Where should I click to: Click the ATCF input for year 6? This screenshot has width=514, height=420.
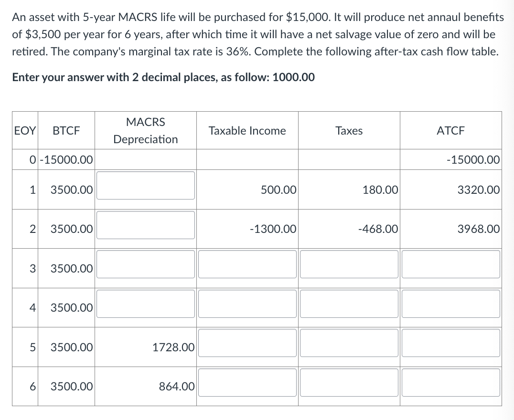click(x=451, y=382)
